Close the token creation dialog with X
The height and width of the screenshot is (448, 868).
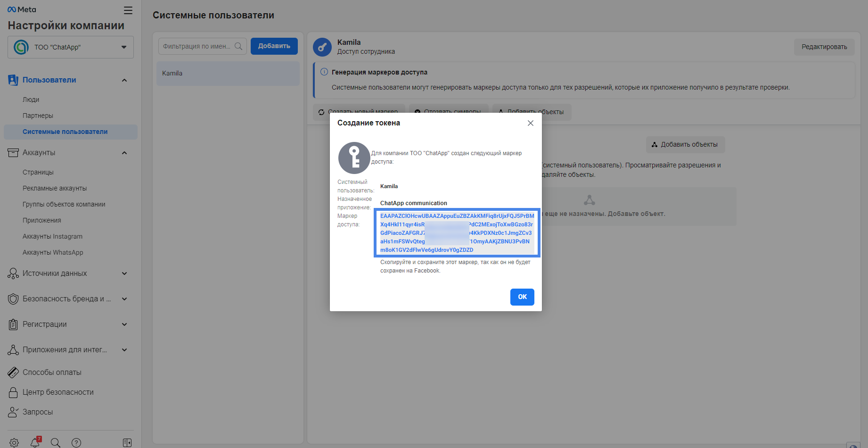(x=530, y=123)
